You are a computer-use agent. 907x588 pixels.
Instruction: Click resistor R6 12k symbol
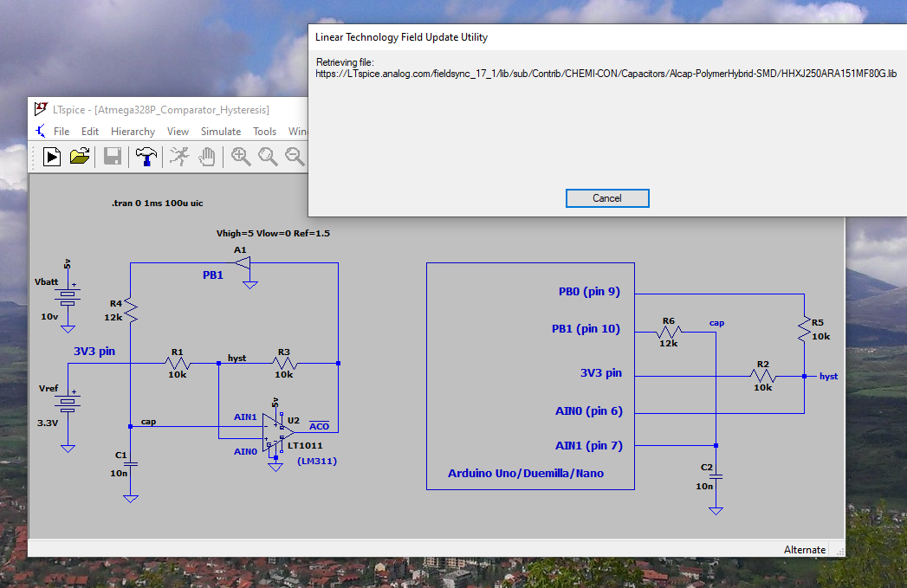(x=669, y=332)
